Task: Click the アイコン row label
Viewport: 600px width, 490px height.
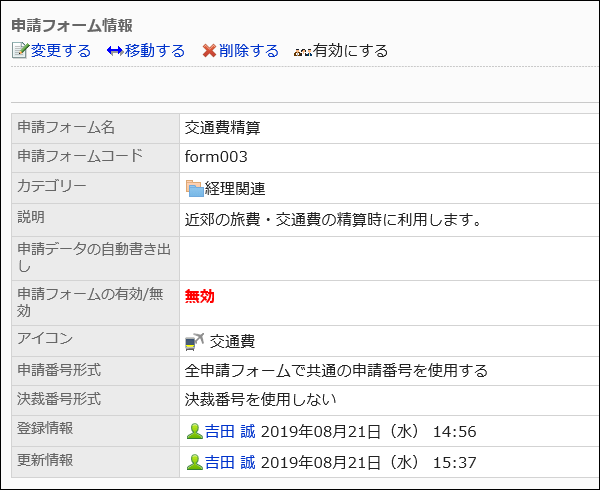Action: pyautogui.click(x=45, y=338)
